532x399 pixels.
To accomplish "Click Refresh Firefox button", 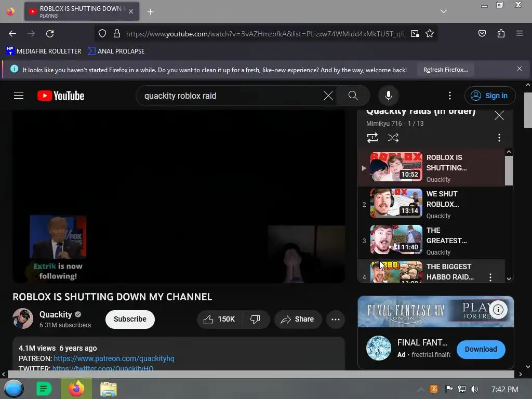I will pyautogui.click(x=445, y=70).
